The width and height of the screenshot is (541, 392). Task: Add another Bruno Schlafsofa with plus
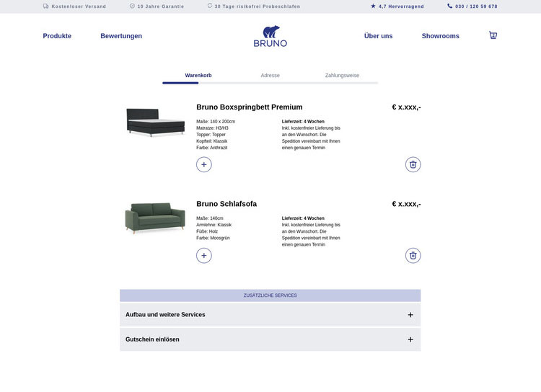tap(204, 255)
